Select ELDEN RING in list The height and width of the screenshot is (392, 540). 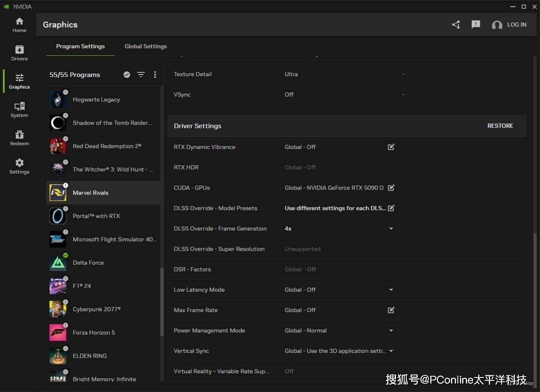[103, 356]
